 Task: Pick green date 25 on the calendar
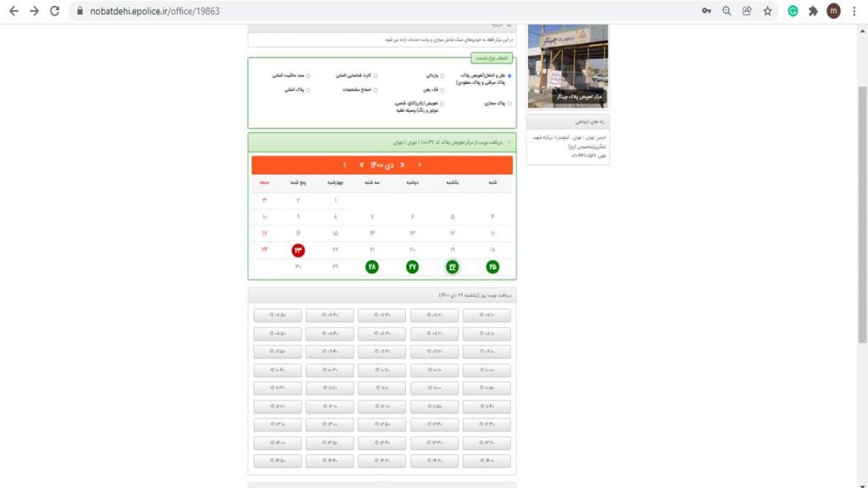pyautogui.click(x=492, y=267)
